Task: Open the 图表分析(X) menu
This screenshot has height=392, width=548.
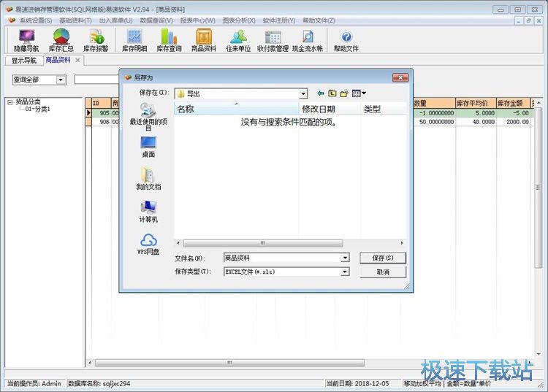Action: [x=239, y=20]
